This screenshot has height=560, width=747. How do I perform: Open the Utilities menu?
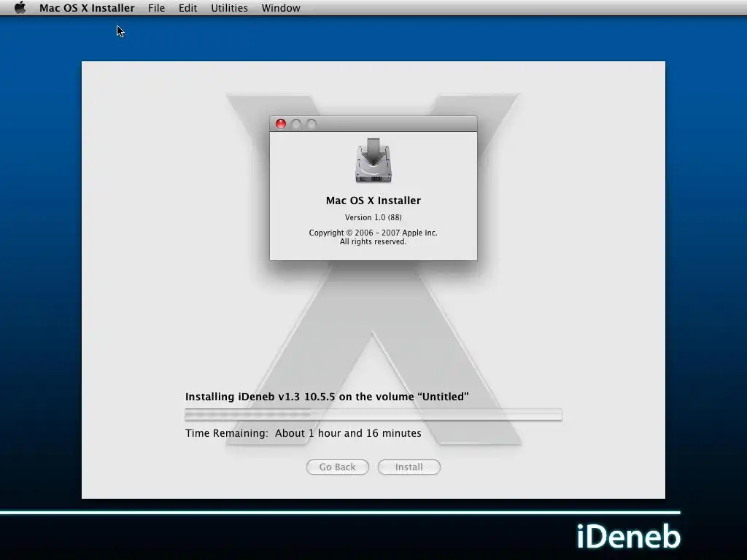pyautogui.click(x=229, y=8)
